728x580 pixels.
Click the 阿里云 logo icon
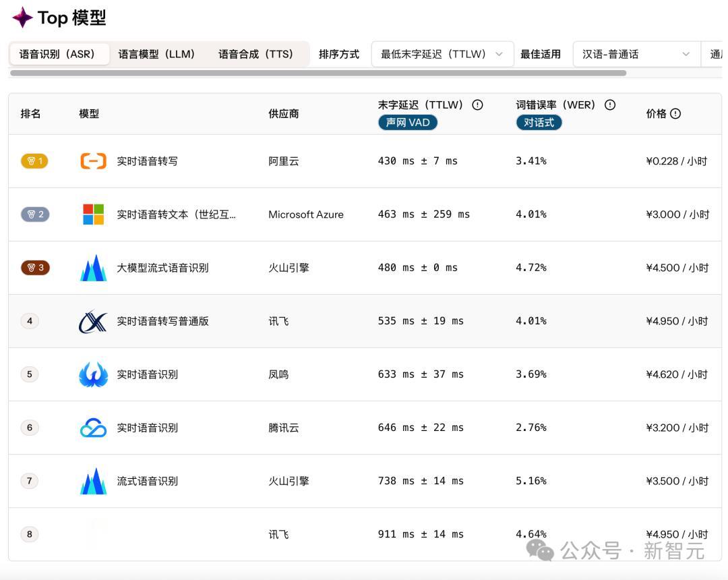point(93,161)
